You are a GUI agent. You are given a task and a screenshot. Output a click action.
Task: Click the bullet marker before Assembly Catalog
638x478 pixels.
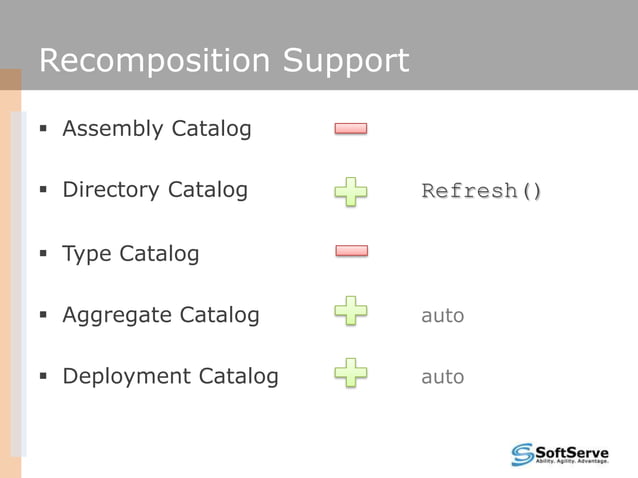coord(44,129)
